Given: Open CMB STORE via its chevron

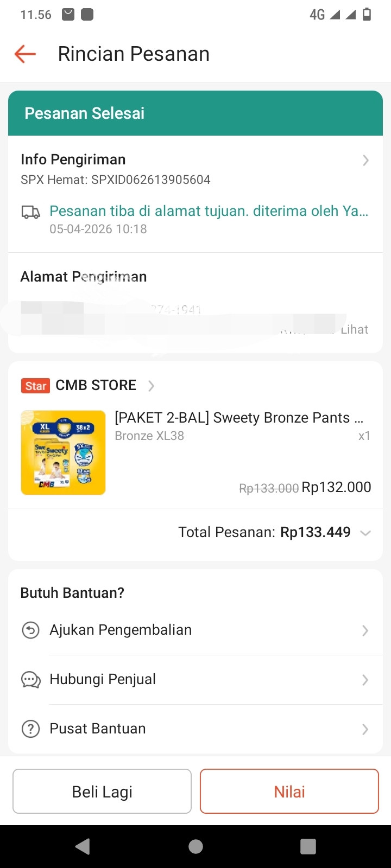Looking at the screenshot, I should (x=152, y=386).
